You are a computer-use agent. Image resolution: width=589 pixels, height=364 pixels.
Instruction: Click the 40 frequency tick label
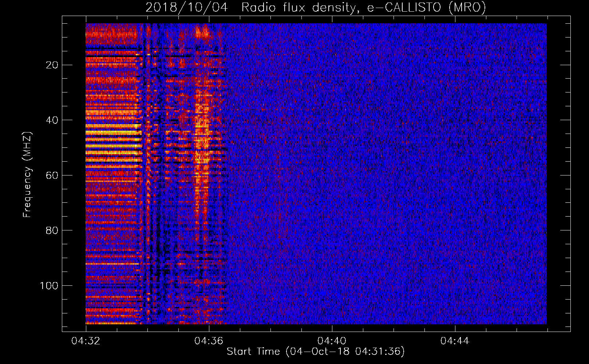[x=52, y=120]
